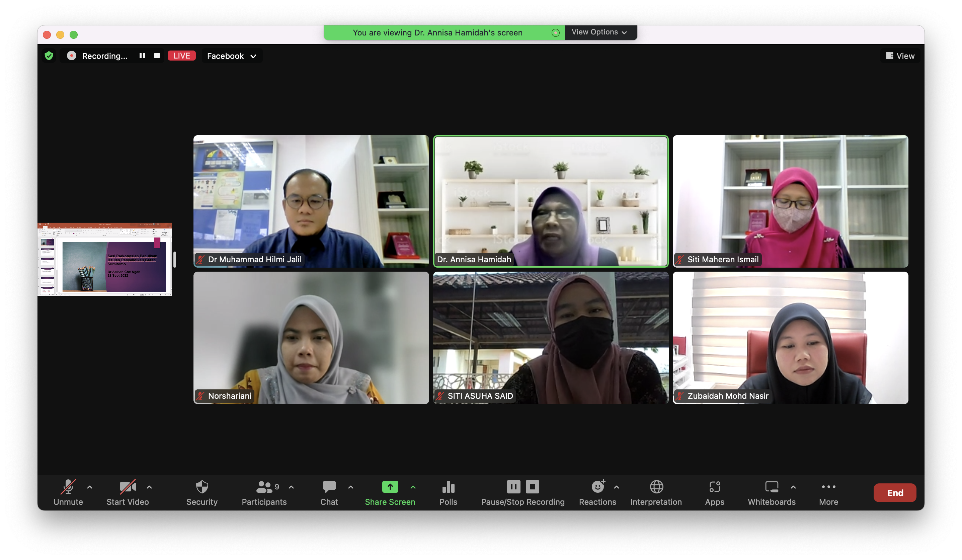This screenshot has width=962, height=560.
Task: Open the Participants list
Action: [264, 487]
